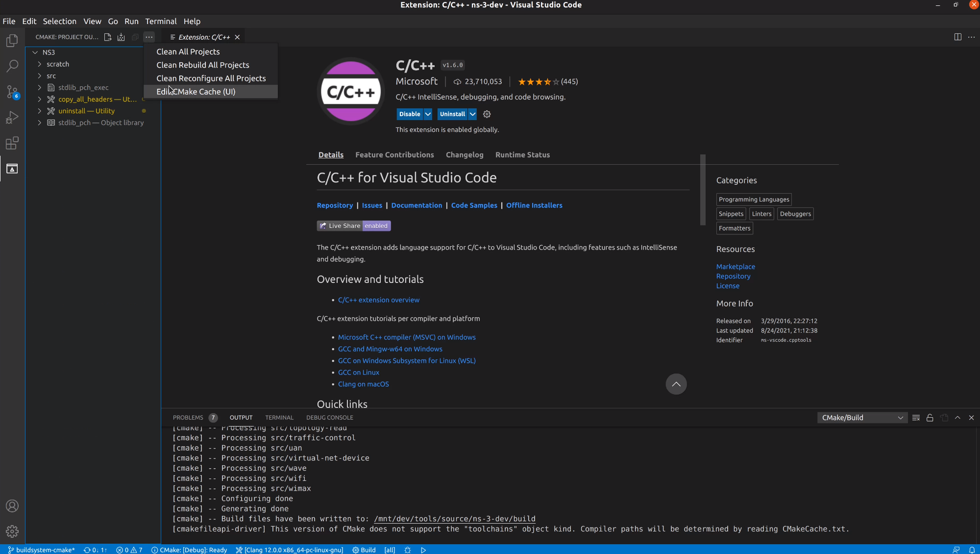Toggle maximize panel size chevron
The image size is (980, 554).
coord(957,418)
